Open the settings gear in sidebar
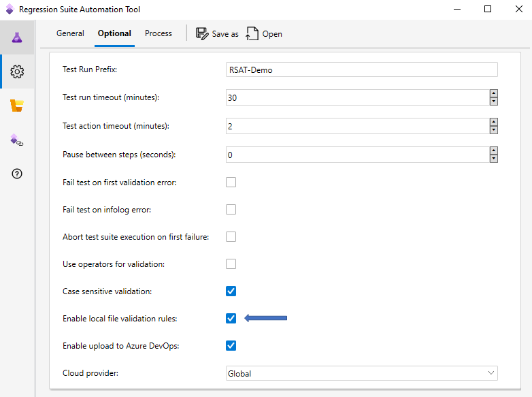The image size is (532, 397). coord(17,72)
